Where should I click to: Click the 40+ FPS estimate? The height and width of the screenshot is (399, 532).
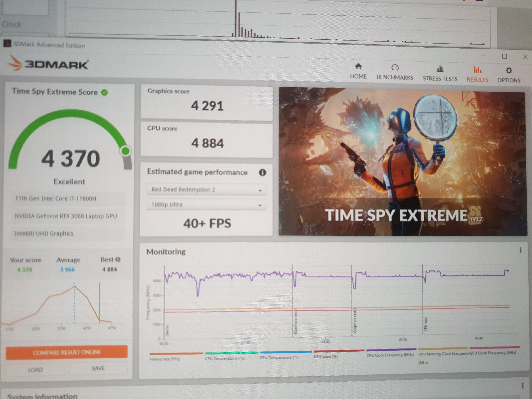point(207,223)
